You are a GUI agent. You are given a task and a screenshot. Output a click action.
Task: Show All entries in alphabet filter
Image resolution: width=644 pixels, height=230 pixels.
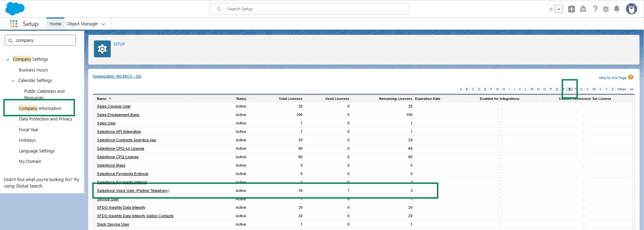(x=632, y=89)
